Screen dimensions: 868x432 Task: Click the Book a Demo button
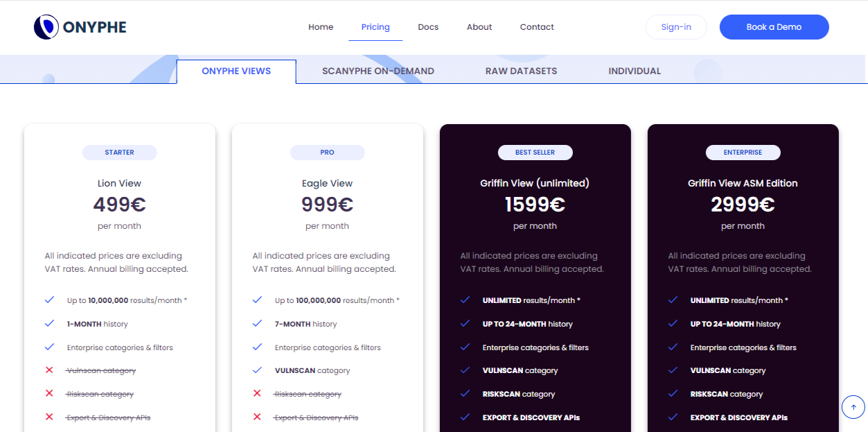pos(774,27)
